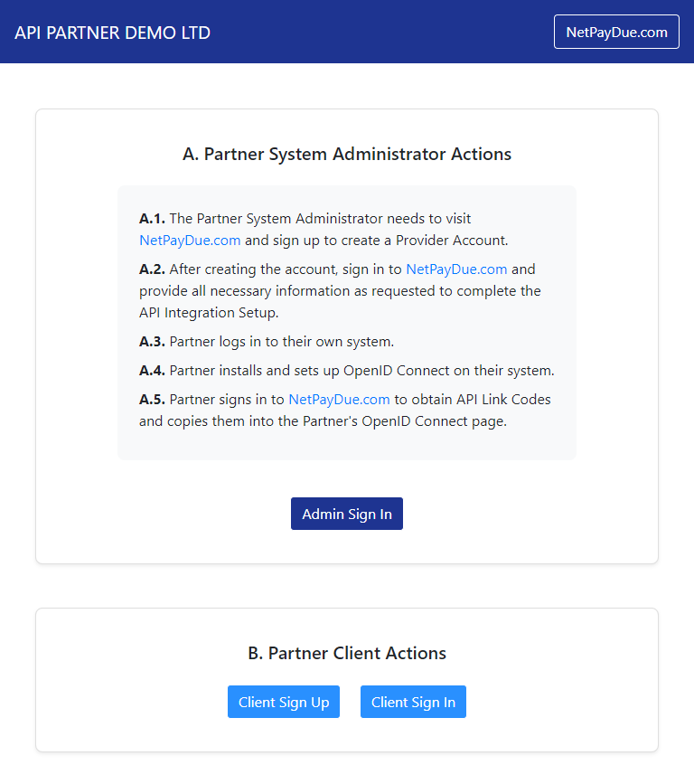Select the Client Sign In button

tap(413, 703)
